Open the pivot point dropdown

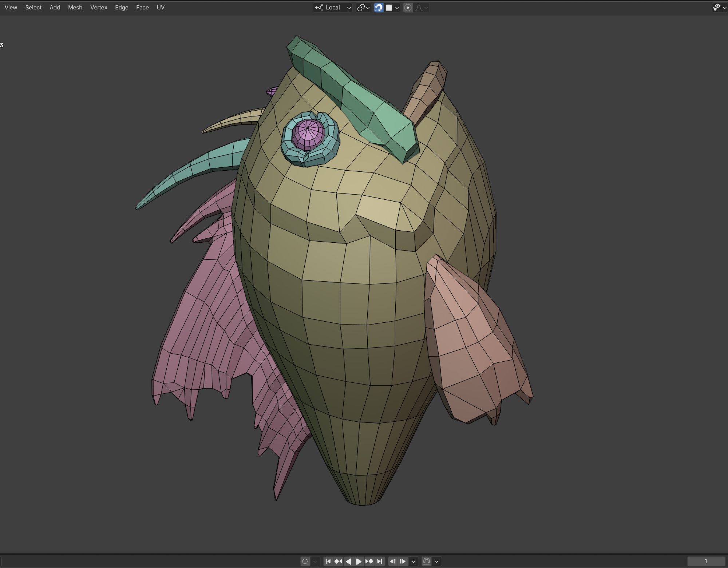point(363,8)
